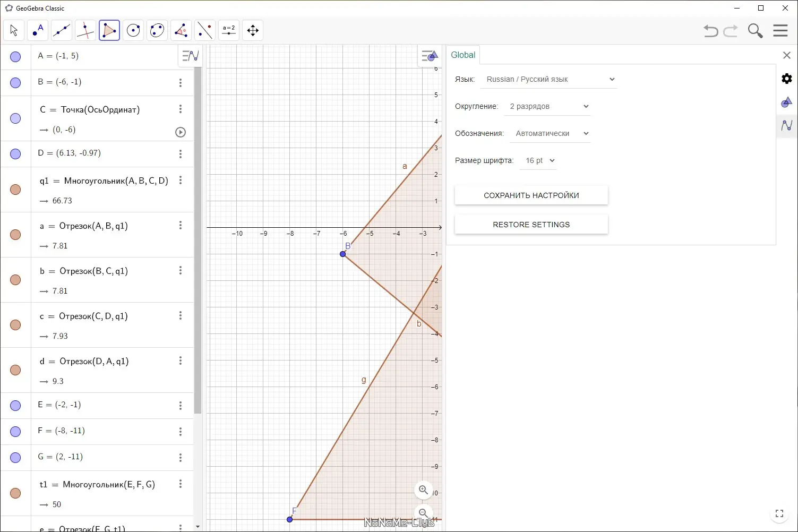The height and width of the screenshot is (532, 798).
Task: Toggle visibility of segment b
Action: 15,280
